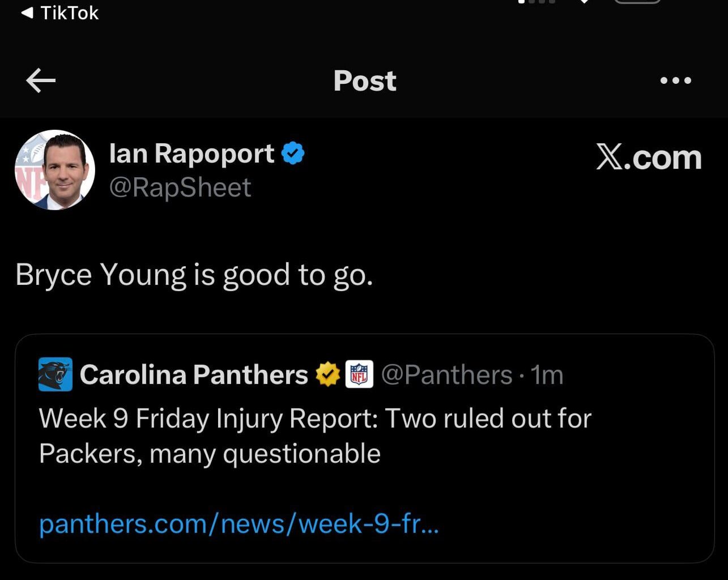Open the panthers.com injury report link
The image size is (728, 580).
(238, 524)
